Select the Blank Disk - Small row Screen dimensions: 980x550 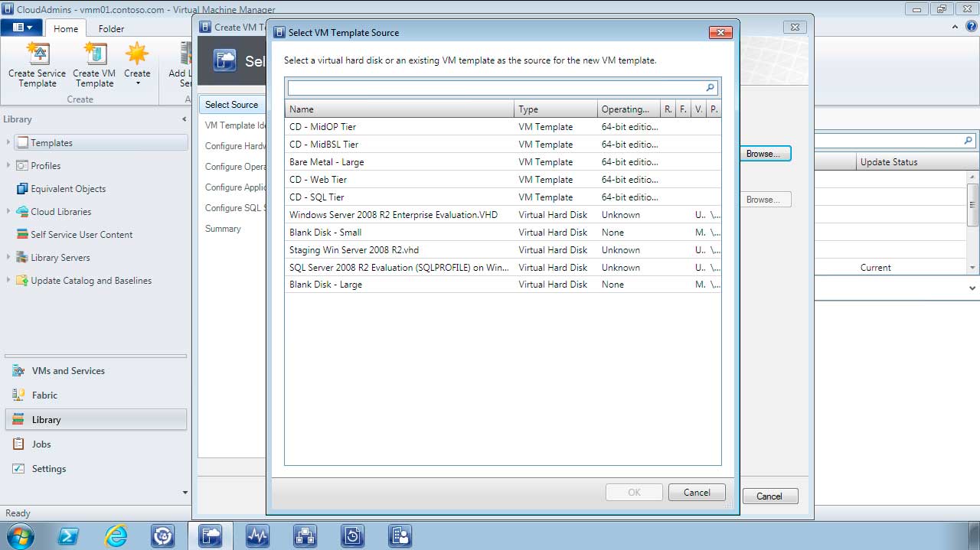point(503,233)
